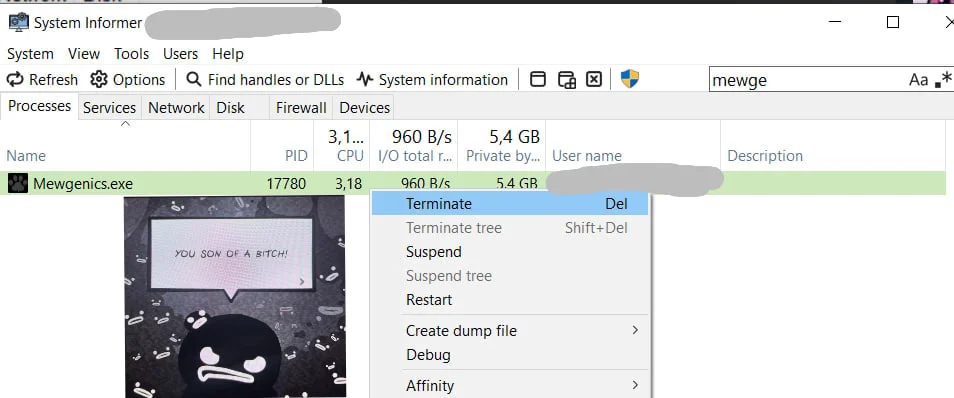Screen dimensions: 954x398
Task: Open Find handles or DLLs
Action: coord(265,80)
